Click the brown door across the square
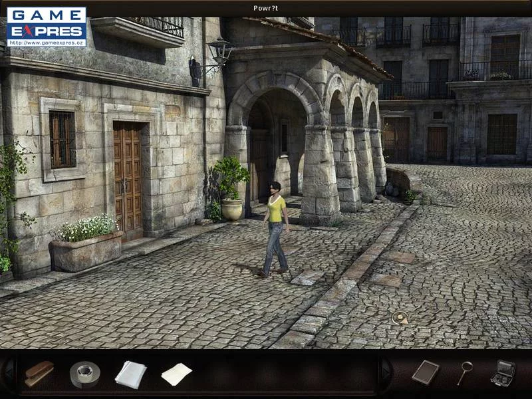Viewport: 532px width, 399px height. (437, 143)
